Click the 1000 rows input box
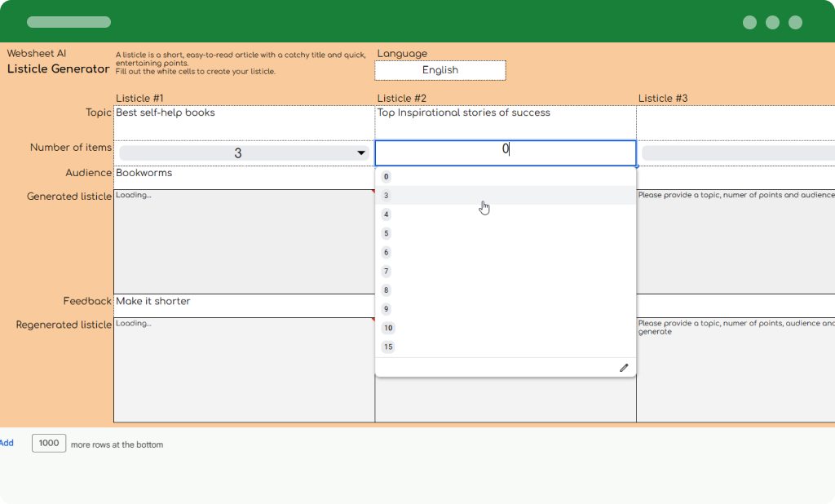835x504 pixels. (49, 443)
